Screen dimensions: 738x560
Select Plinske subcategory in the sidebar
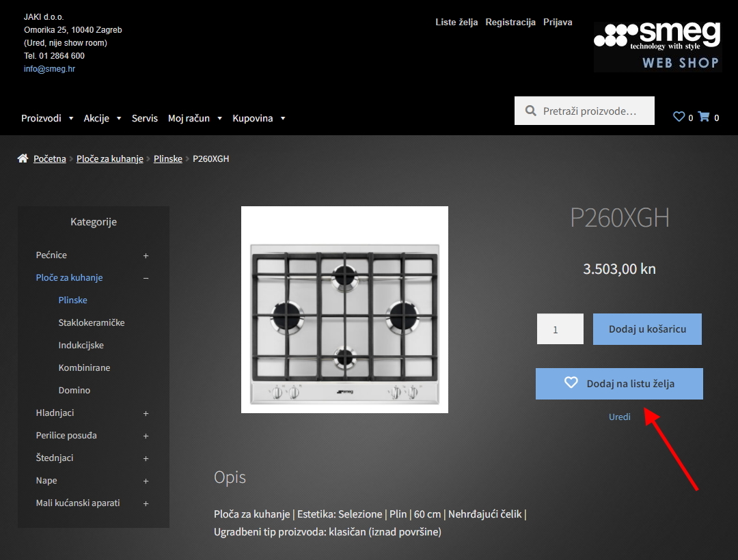72,300
